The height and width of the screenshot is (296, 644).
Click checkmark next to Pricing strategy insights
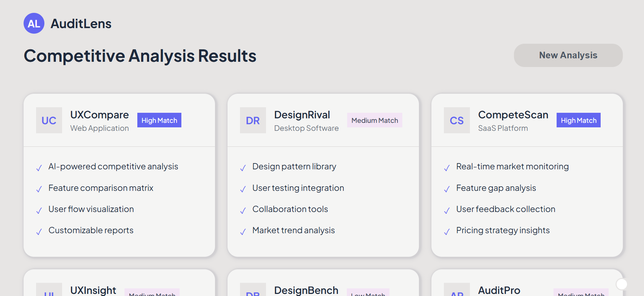pos(447,231)
